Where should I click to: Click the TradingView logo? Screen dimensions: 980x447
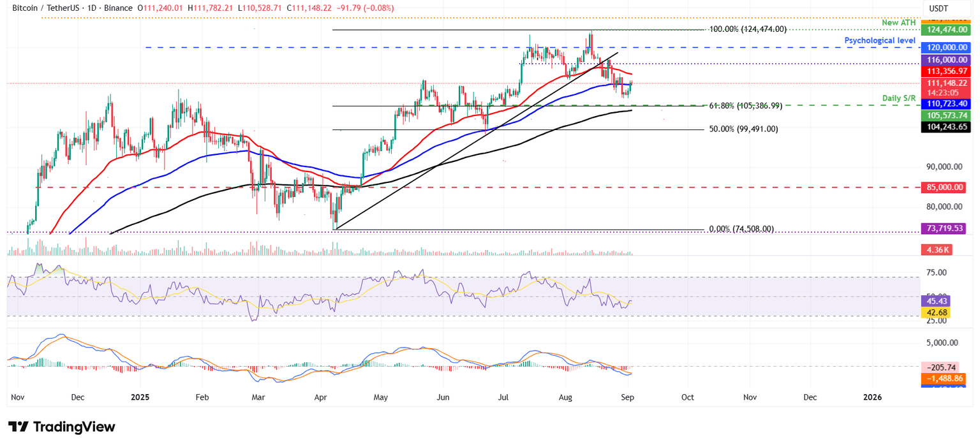(x=61, y=427)
